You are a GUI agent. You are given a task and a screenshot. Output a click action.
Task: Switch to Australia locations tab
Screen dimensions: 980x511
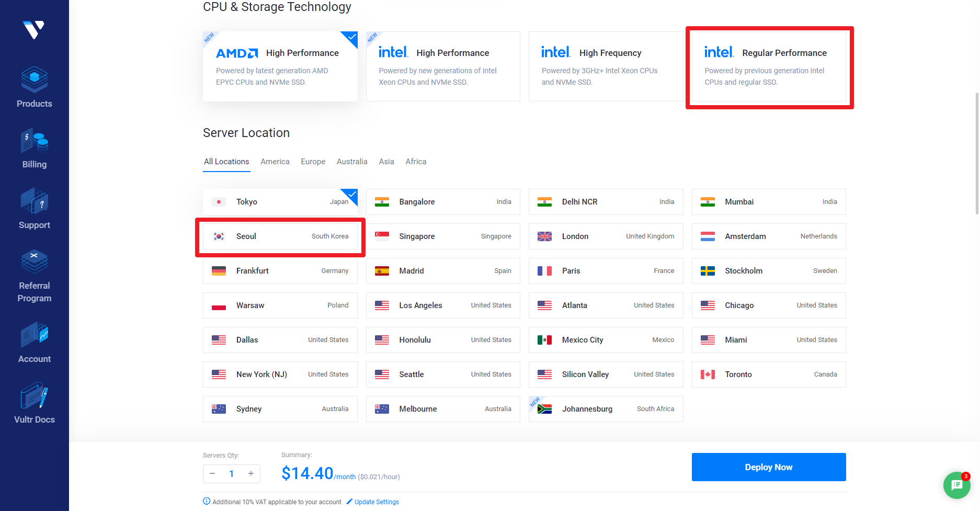tap(352, 162)
